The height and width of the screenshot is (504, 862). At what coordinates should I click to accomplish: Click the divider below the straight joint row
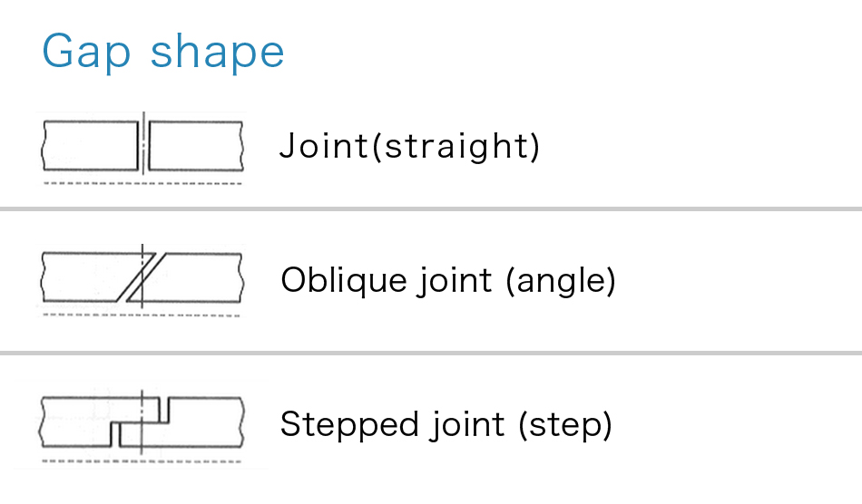coord(431,208)
